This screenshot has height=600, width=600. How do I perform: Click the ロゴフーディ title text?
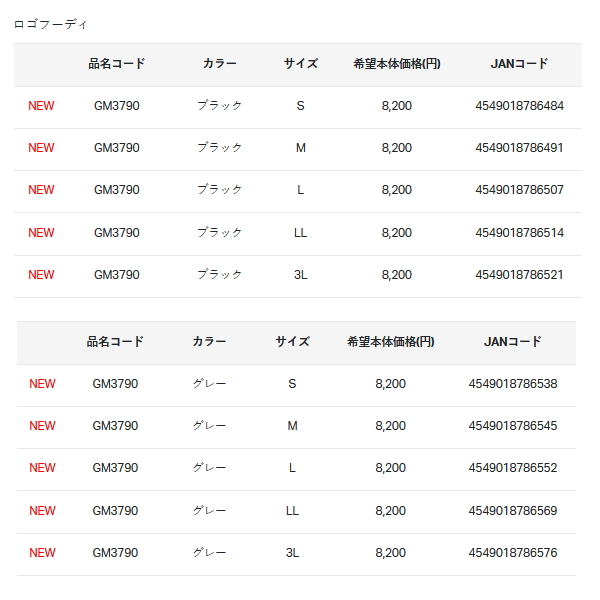pyautogui.click(x=51, y=24)
